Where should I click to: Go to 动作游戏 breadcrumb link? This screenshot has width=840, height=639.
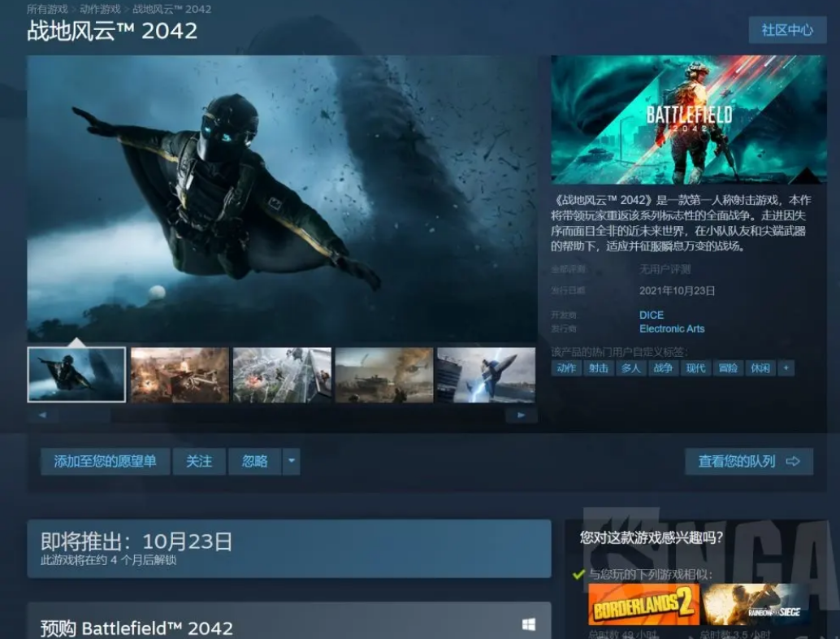coord(100,9)
